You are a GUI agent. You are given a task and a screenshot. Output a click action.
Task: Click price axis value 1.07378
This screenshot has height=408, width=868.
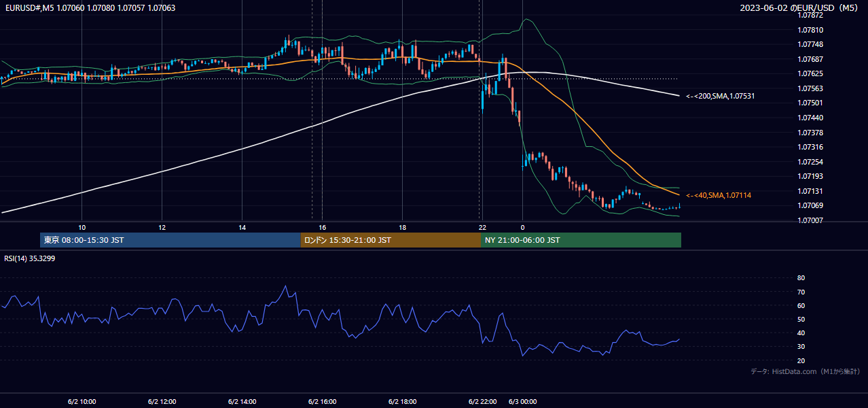coord(810,133)
